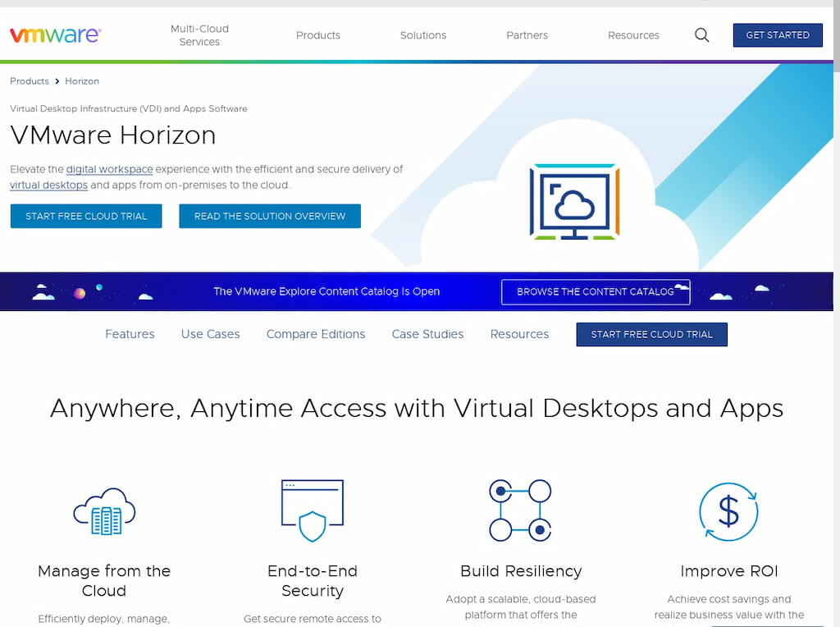Click the chevron in the breadcrumb trail
The image size is (840, 627).
pos(57,81)
